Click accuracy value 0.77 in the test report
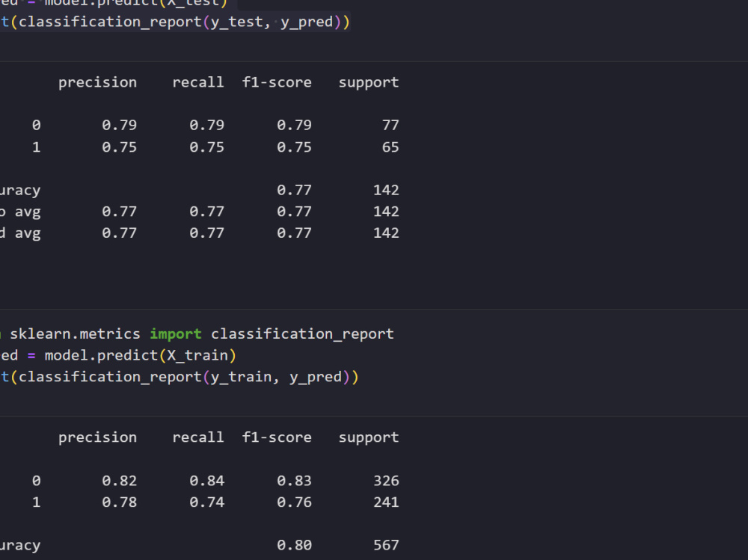Image resolution: width=748 pixels, height=560 pixels. point(294,190)
